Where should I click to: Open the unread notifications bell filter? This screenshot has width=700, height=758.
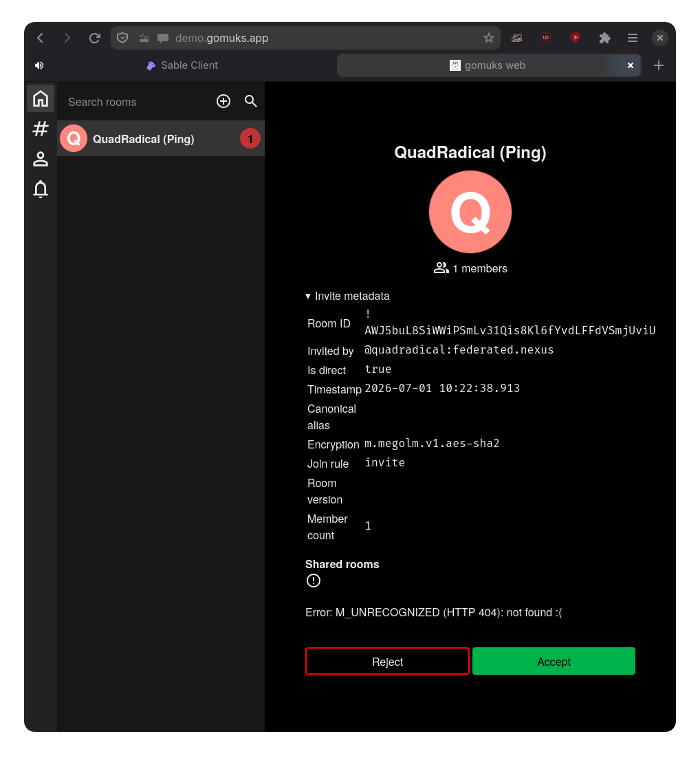click(41, 189)
